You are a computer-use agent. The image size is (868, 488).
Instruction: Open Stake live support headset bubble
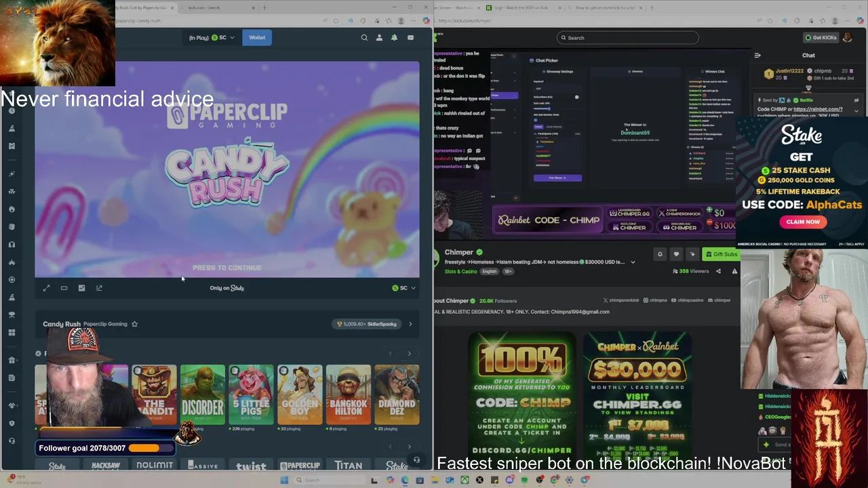click(416, 460)
